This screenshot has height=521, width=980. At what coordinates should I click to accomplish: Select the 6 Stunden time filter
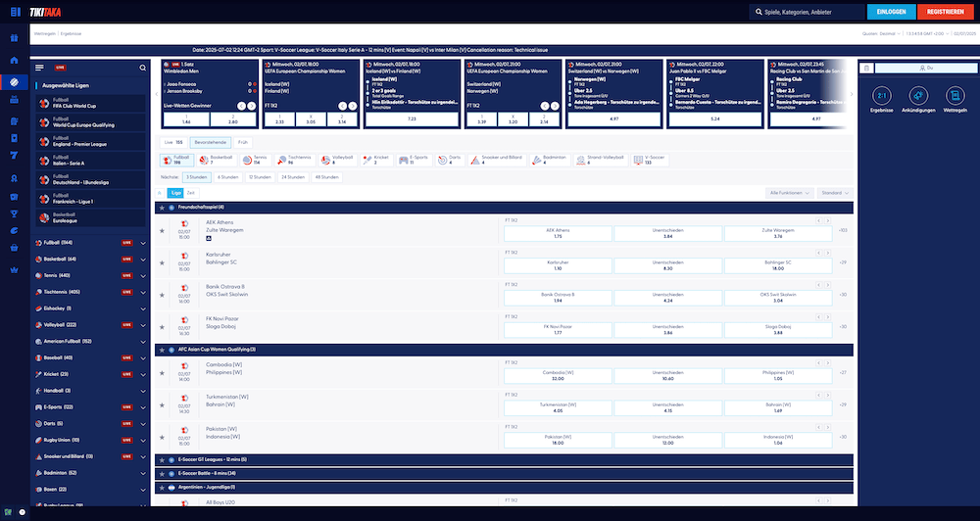[228, 176]
